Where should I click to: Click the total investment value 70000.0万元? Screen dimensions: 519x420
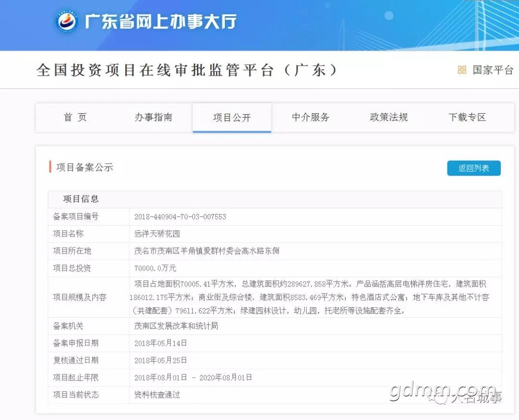click(x=155, y=268)
